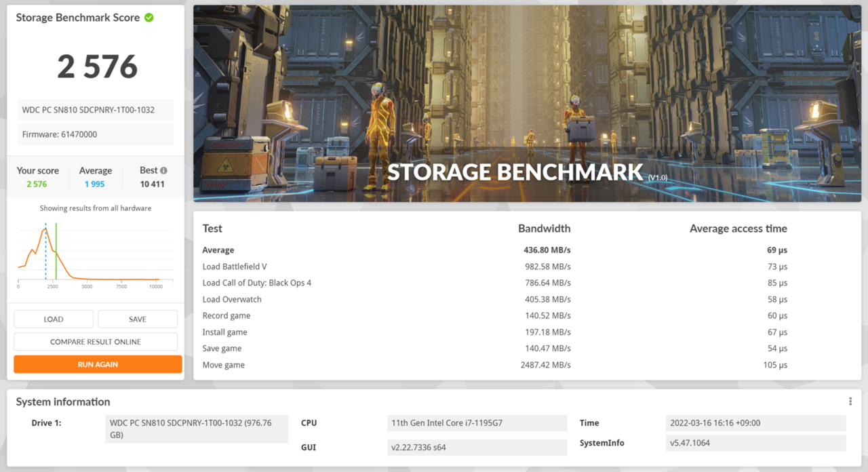Screen dimensions: 868x472
Task: Click the SAVE button
Action: click(x=137, y=319)
